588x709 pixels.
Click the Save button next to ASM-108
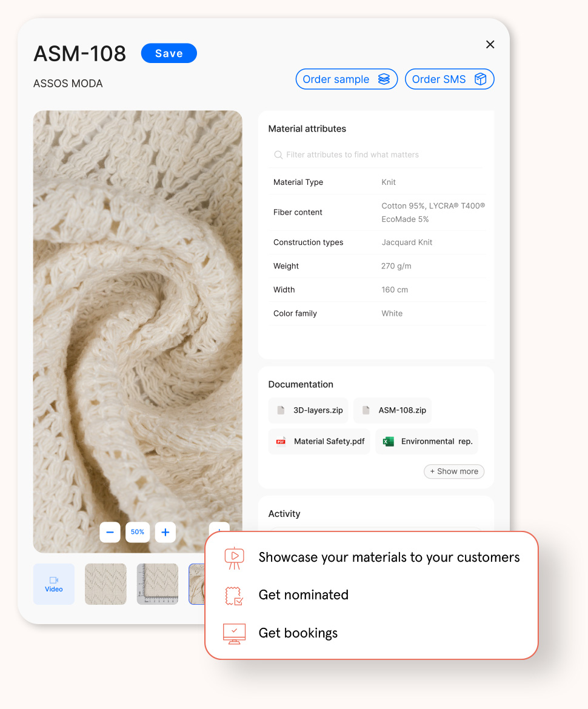pos(169,53)
